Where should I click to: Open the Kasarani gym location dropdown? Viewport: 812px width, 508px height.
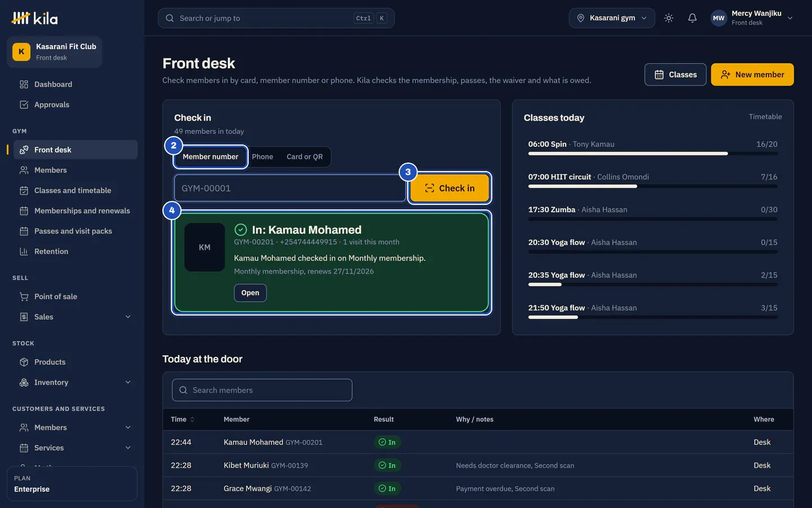click(612, 18)
